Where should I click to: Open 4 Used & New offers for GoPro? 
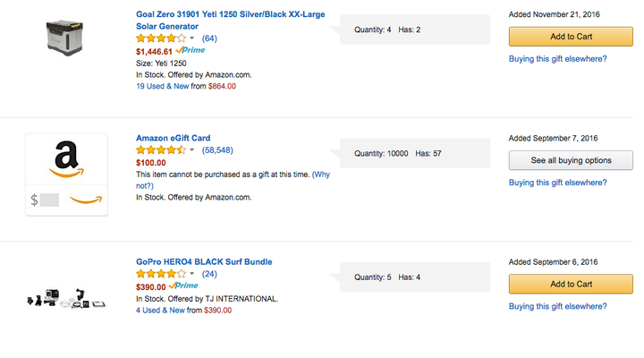point(160,311)
